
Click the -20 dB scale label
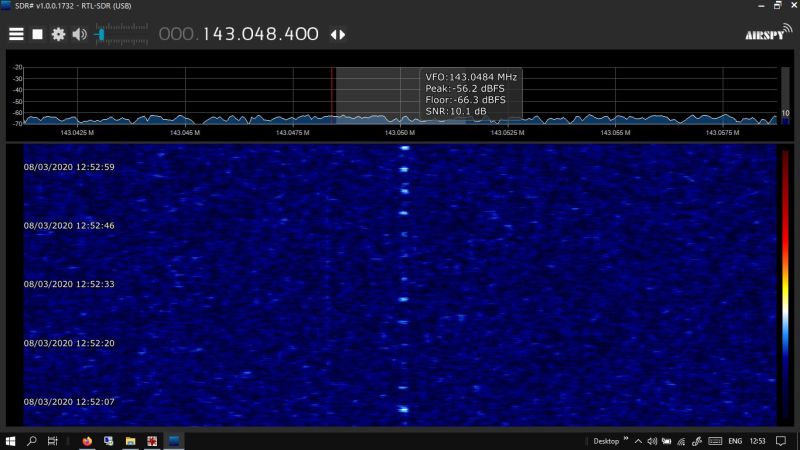tap(18, 67)
